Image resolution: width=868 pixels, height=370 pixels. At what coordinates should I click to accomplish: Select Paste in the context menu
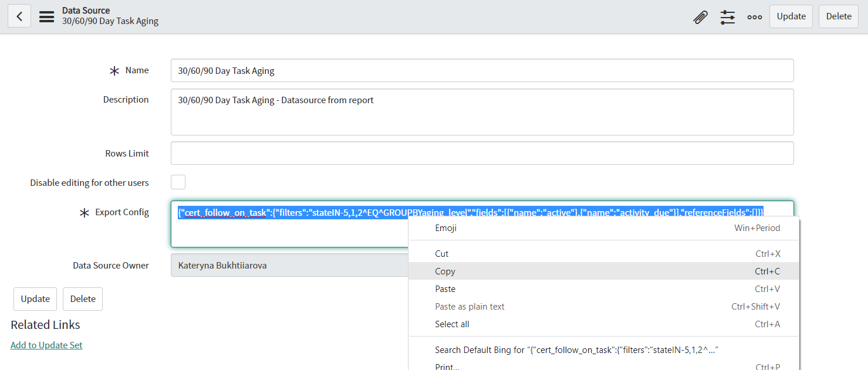click(445, 288)
